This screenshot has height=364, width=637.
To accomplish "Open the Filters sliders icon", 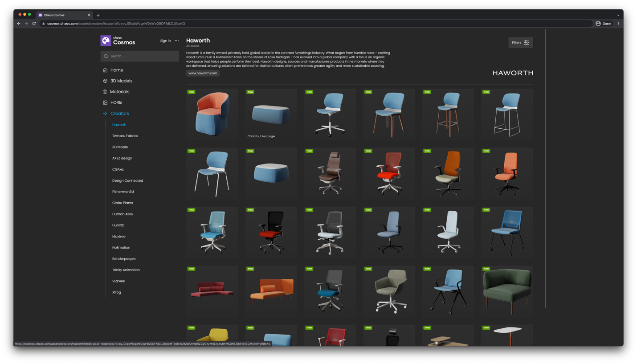I will pos(527,43).
